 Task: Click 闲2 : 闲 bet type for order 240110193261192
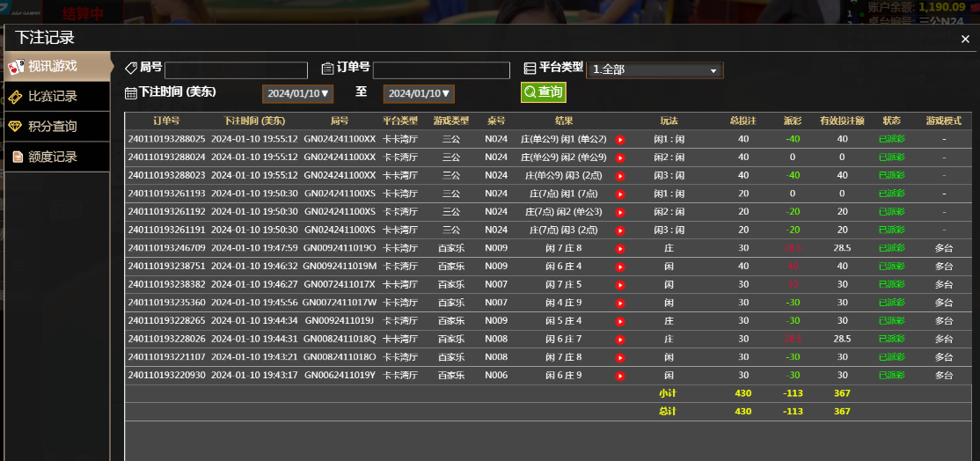(669, 212)
